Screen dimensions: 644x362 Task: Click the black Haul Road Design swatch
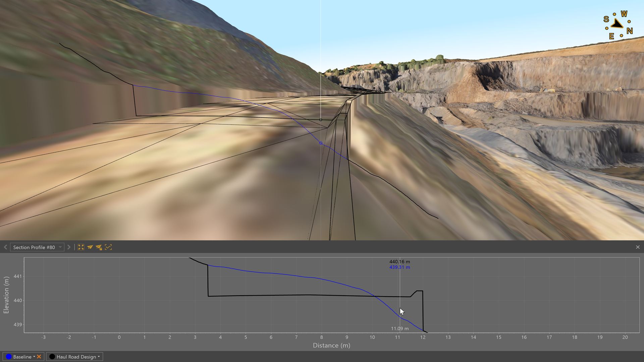52,357
